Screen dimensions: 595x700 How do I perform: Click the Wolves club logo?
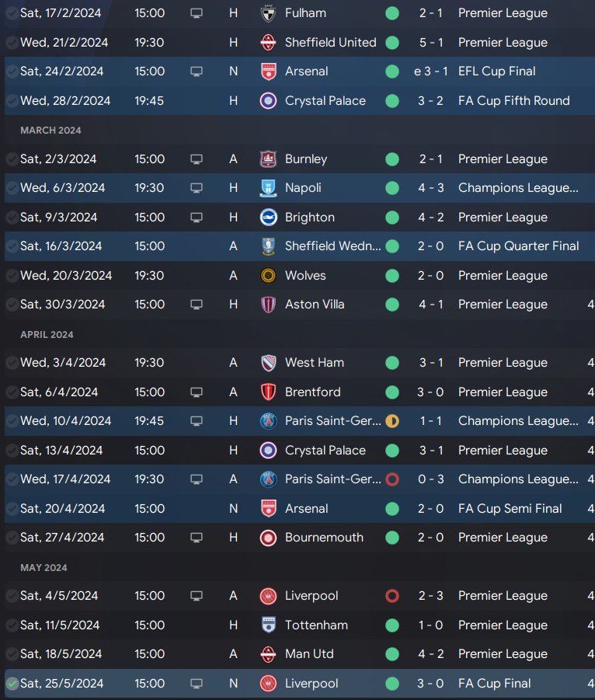(x=268, y=276)
